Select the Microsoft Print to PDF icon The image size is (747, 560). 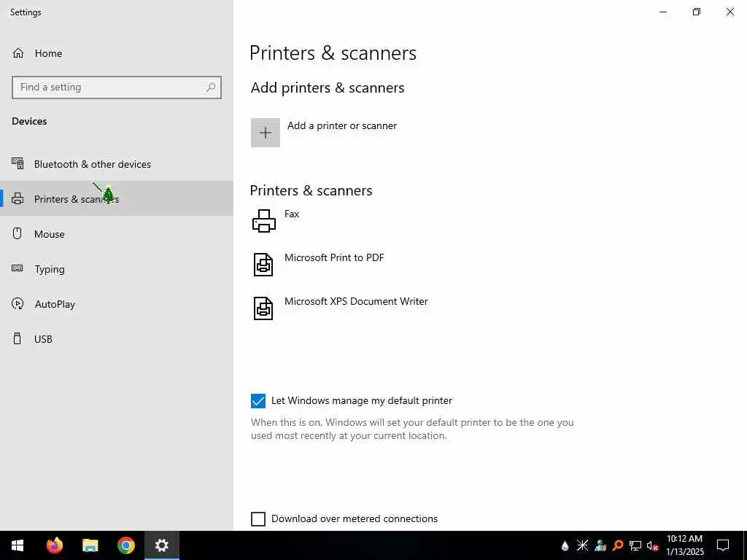pyautogui.click(x=263, y=264)
